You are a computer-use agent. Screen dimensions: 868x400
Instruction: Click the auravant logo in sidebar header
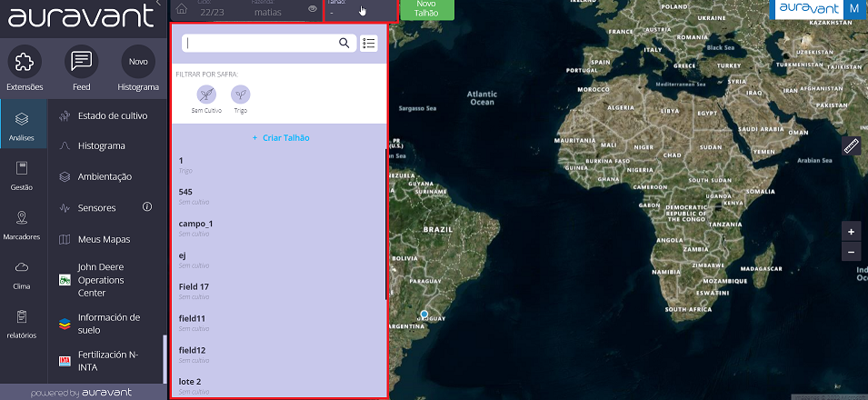tap(81, 16)
